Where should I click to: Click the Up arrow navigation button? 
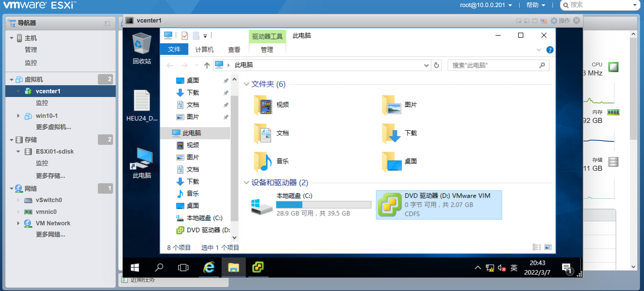click(207, 65)
